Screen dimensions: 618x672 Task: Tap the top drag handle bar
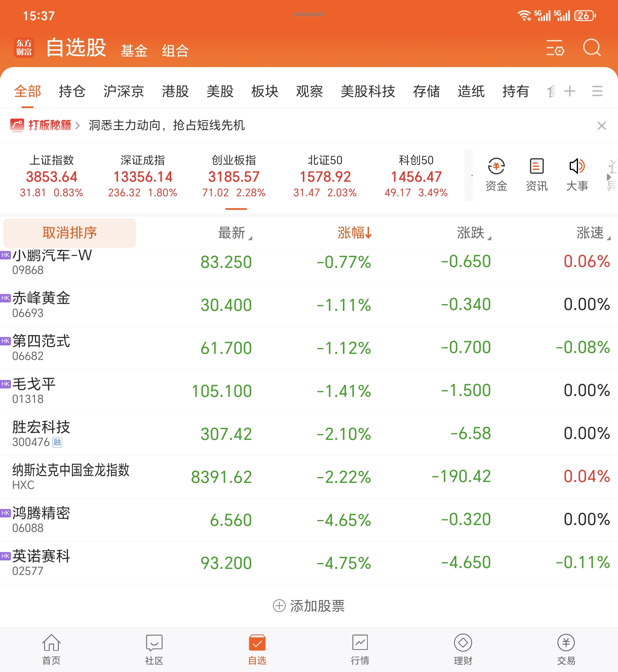[309, 14]
